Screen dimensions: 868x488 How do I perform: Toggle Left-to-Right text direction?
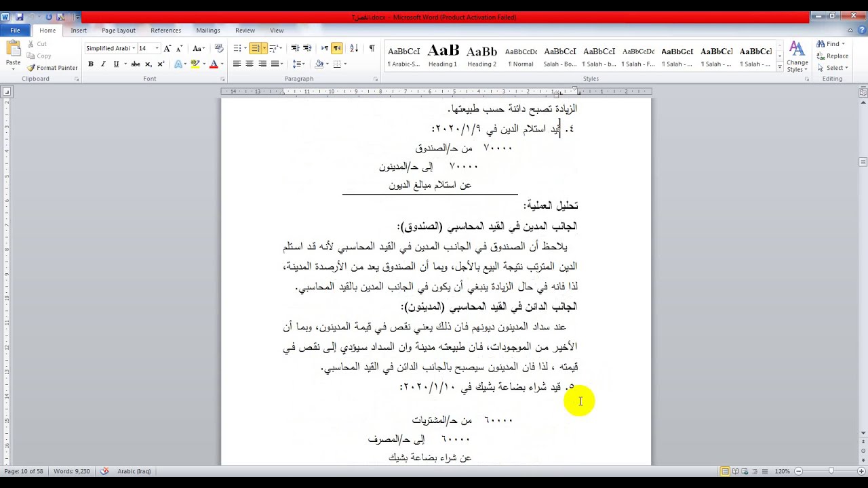point(325,48)
